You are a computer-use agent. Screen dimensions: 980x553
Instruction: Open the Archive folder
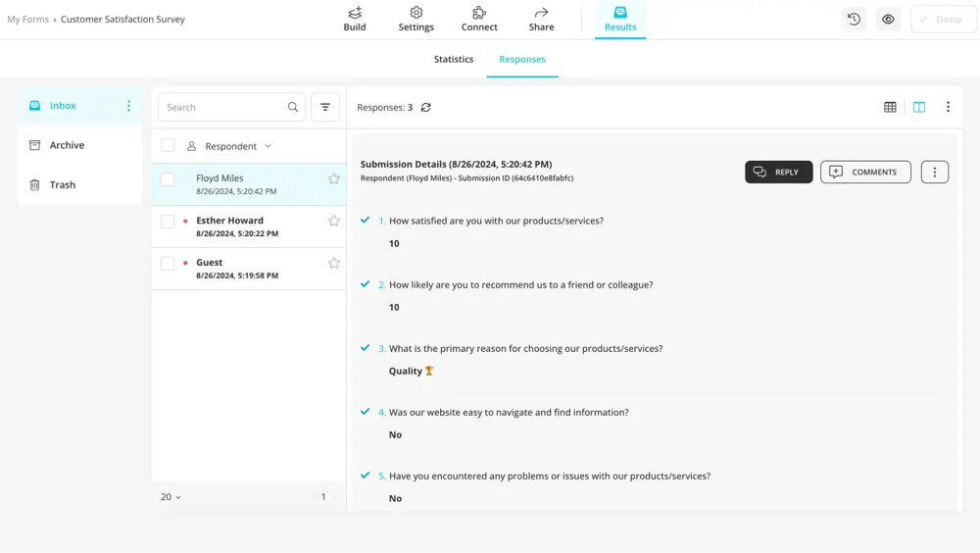(x=67, y=145)
